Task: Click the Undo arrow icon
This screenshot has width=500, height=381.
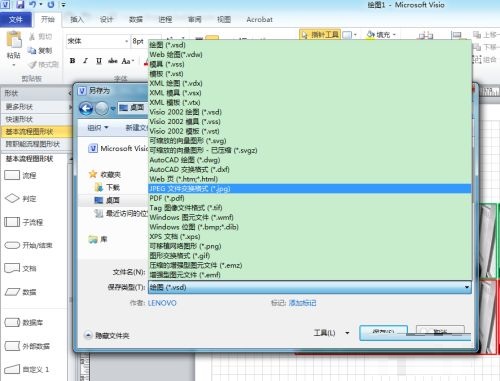Action: click(33, 5)
